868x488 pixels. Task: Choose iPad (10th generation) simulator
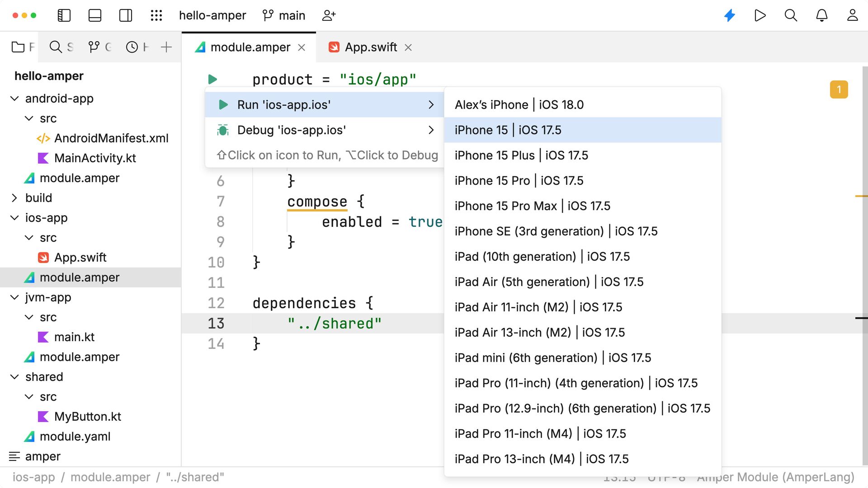583,257
